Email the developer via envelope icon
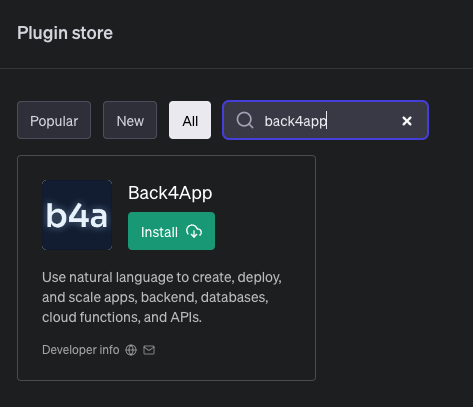This screenshot has height=407, width=473. click(149, 350)
